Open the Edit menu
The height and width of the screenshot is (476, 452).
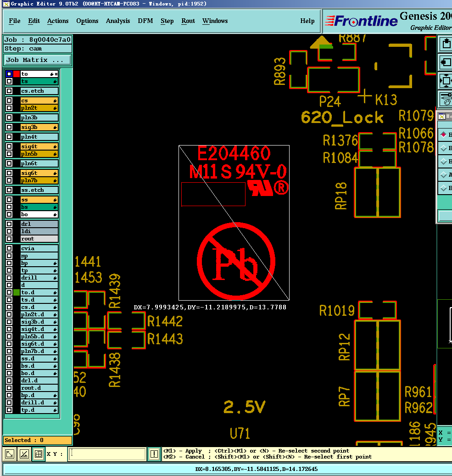tap(34, 21)
